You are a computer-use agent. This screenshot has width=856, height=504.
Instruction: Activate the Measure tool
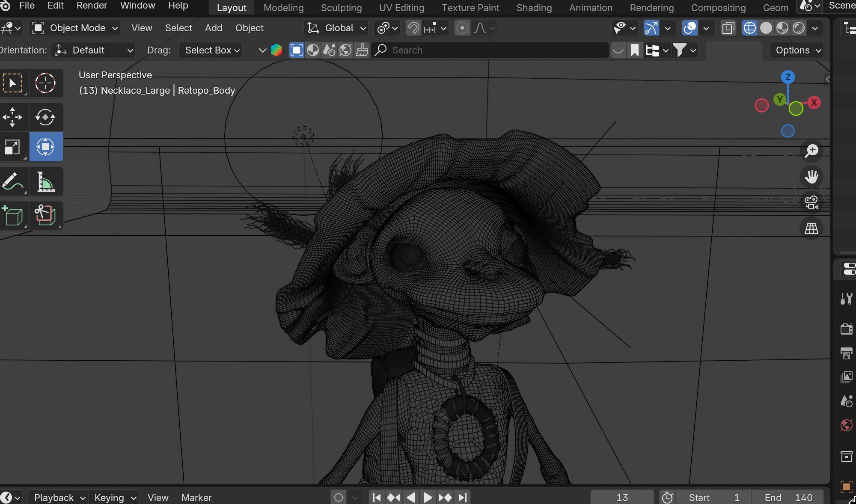45,182
